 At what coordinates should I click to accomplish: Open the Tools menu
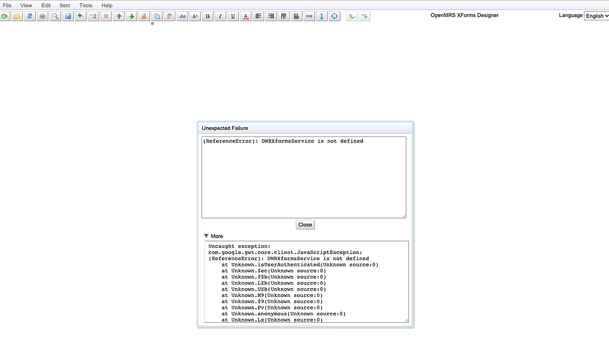click(x=86, y=5)
